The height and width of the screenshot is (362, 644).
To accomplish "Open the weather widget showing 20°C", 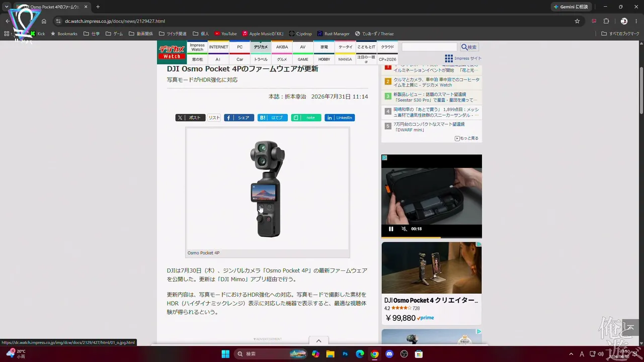I will point(16,353).
